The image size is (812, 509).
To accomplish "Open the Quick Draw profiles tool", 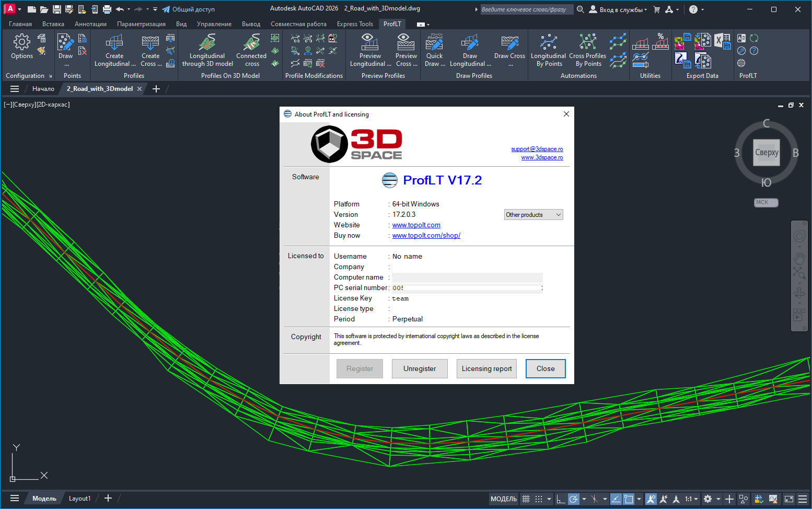I will point(434,50).
